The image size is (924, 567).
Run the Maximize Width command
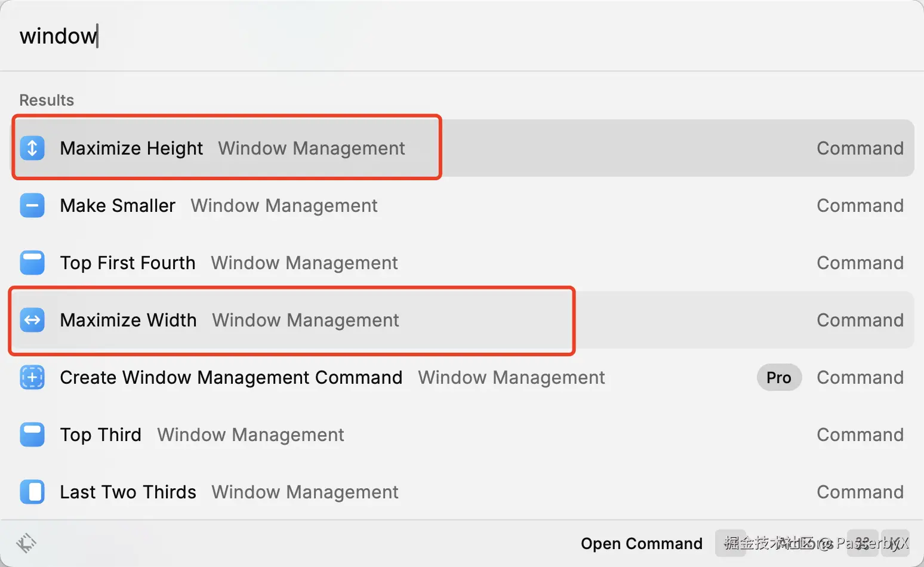click(x=128, y=320)
